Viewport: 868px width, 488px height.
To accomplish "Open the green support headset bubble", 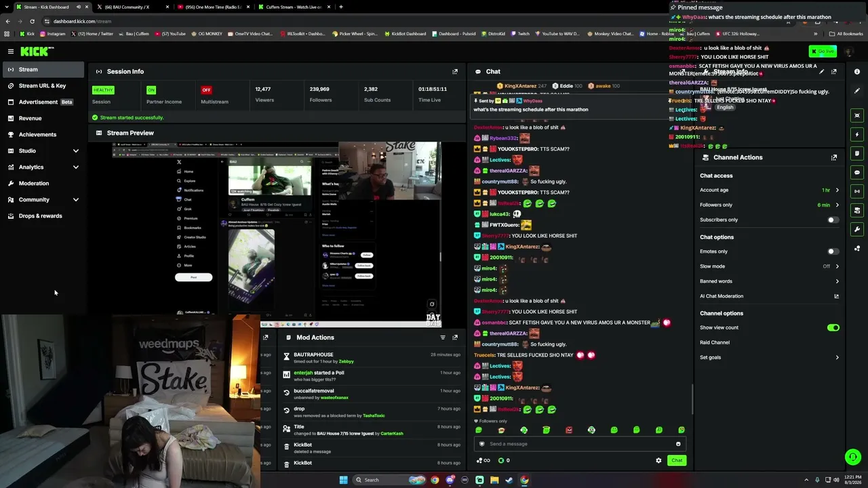I will tap(853, 457).
